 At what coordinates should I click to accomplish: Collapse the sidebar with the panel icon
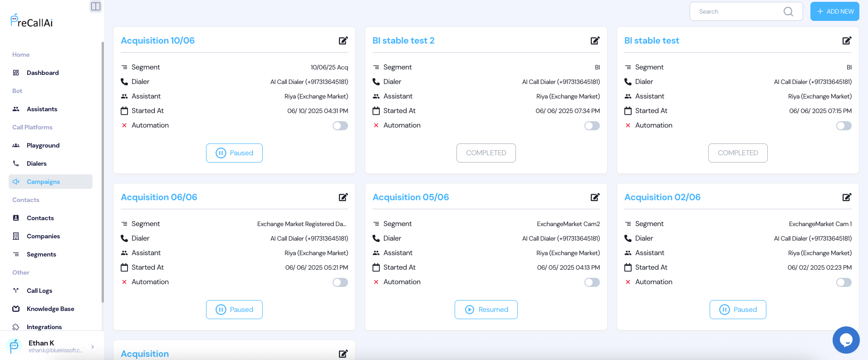[96, 6]
